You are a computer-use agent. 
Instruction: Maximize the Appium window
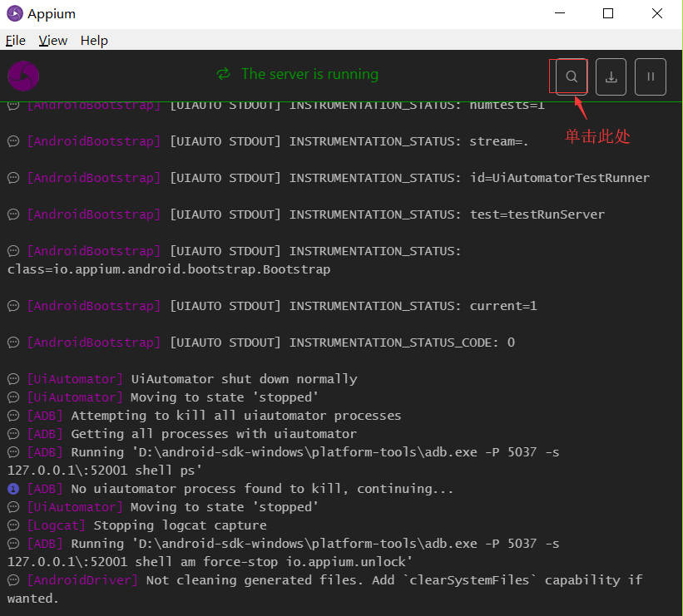click(x=608, y=13)
